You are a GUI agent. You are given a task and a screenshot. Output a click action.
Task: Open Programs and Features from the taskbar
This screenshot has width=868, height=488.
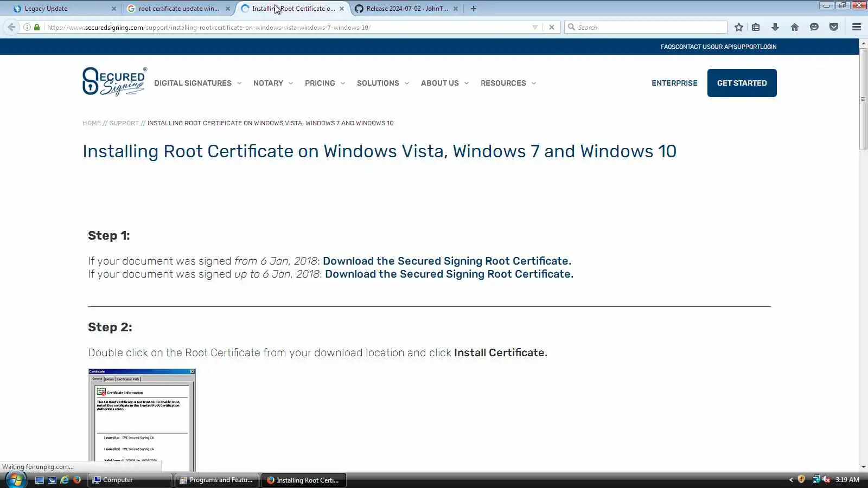217,480
